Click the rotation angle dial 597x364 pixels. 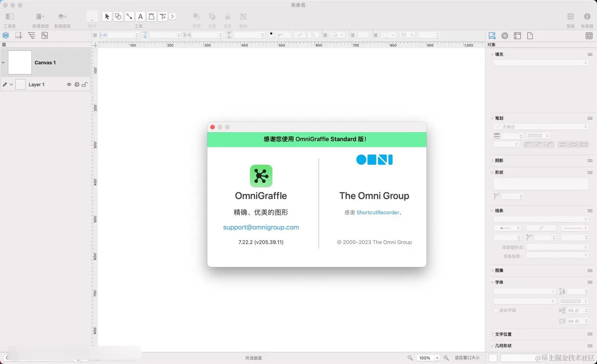[271, 35]
